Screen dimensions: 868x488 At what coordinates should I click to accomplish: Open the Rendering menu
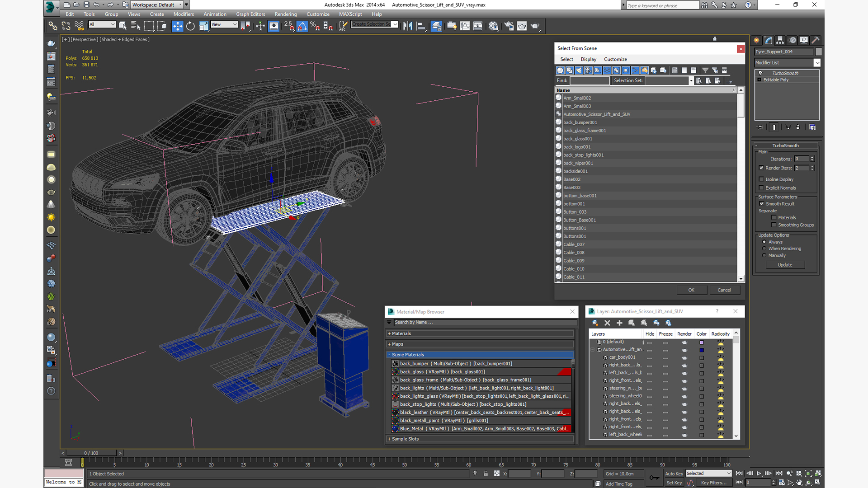[286, 14]
